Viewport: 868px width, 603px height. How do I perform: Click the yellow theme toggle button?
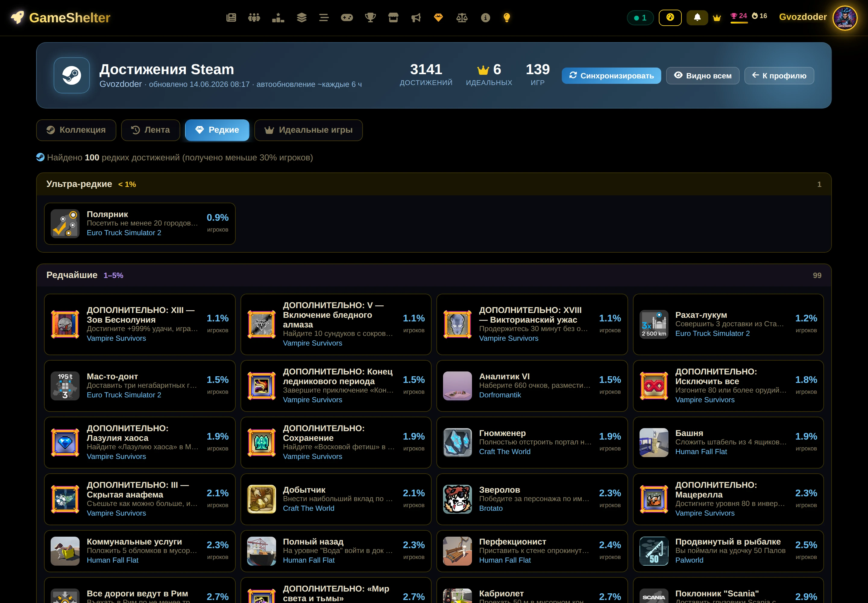coord(670,17)
